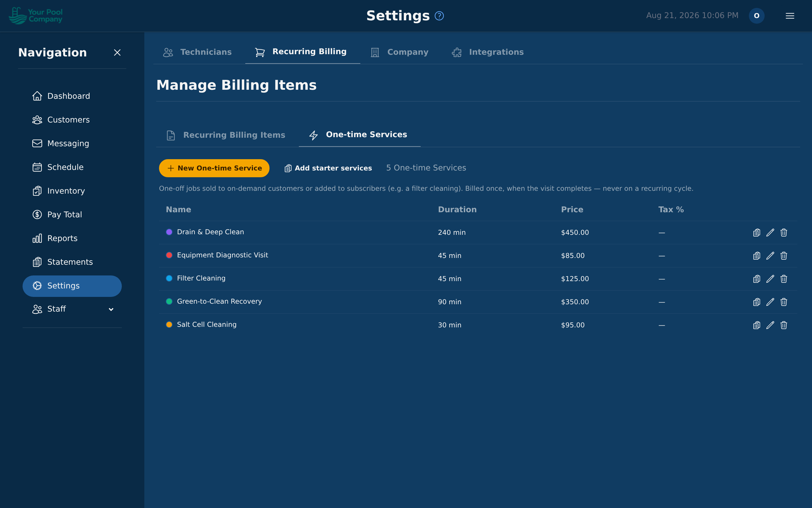Edit the Drain & Deep Clean service
The height and width of the screenshot is (508, 812).
tap(770, 233)
